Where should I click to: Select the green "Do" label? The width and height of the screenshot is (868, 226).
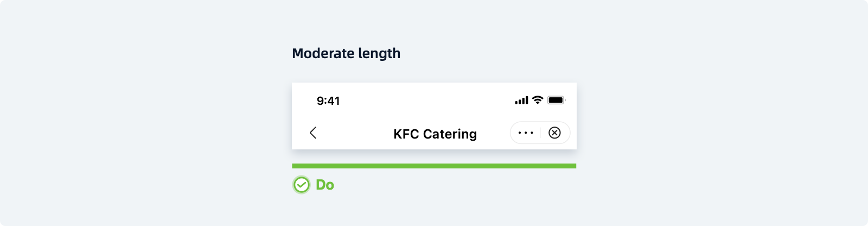(325, 185)
